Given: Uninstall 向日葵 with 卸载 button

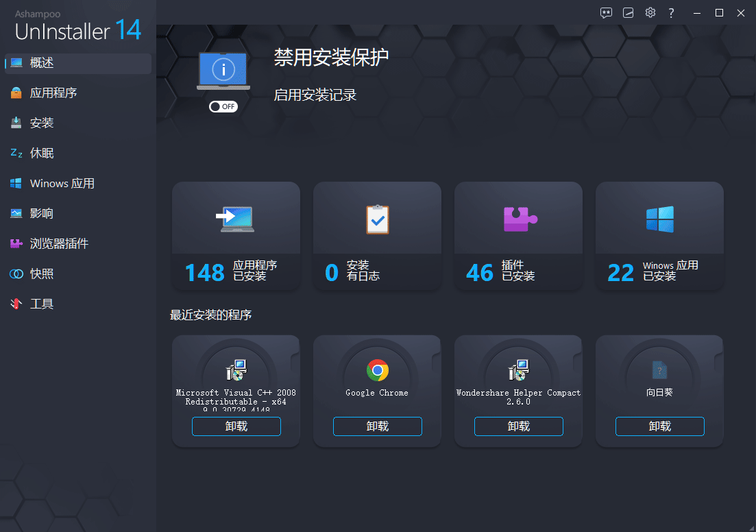Looking at the screenshot, I should (x=660, y=426).
